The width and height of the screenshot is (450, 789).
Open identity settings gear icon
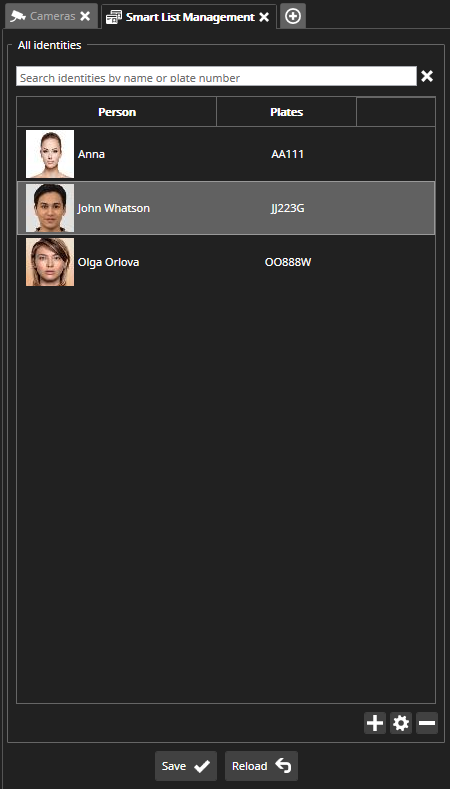(401, 723)
